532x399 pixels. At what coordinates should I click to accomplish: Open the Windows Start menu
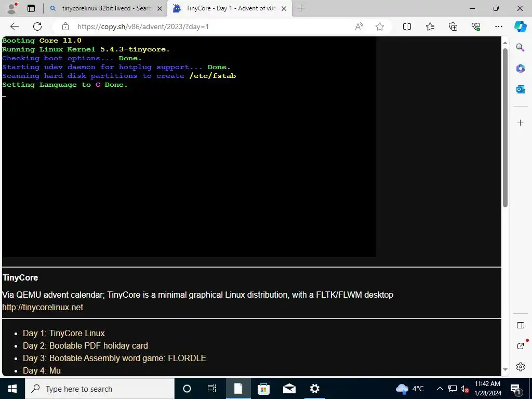[x=12, y=389]
